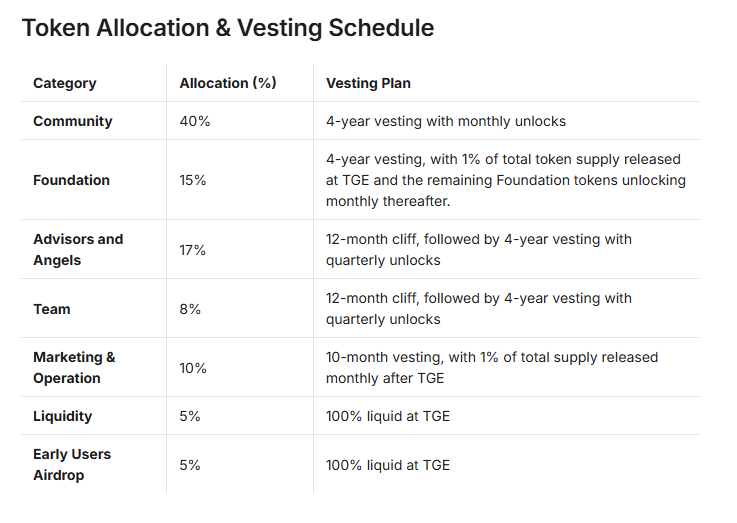Click the 10-month vesting description text
The height and width of the screenshot is (523, 737).
[492, 367]
